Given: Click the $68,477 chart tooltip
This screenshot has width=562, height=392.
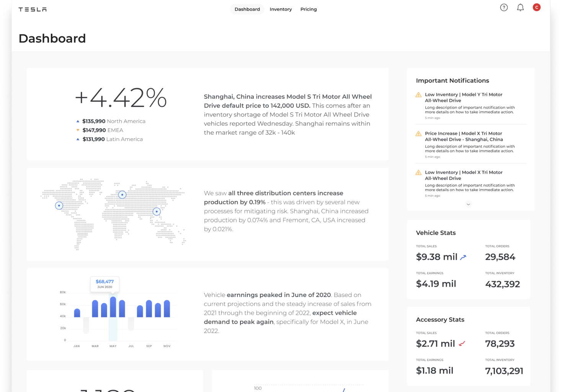Looking at the screenshot, I should point(105,284).
